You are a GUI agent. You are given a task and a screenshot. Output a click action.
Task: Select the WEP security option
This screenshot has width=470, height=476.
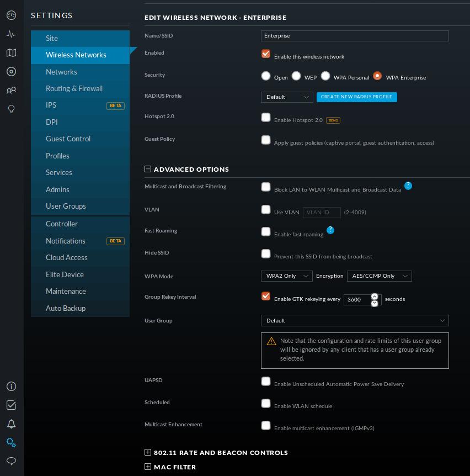296,76
